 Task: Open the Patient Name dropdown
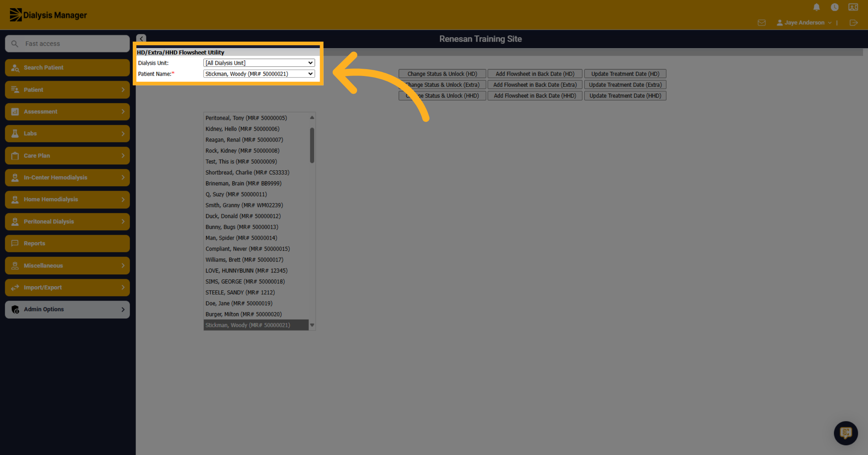pyautogui.click(x=259, y=74)
